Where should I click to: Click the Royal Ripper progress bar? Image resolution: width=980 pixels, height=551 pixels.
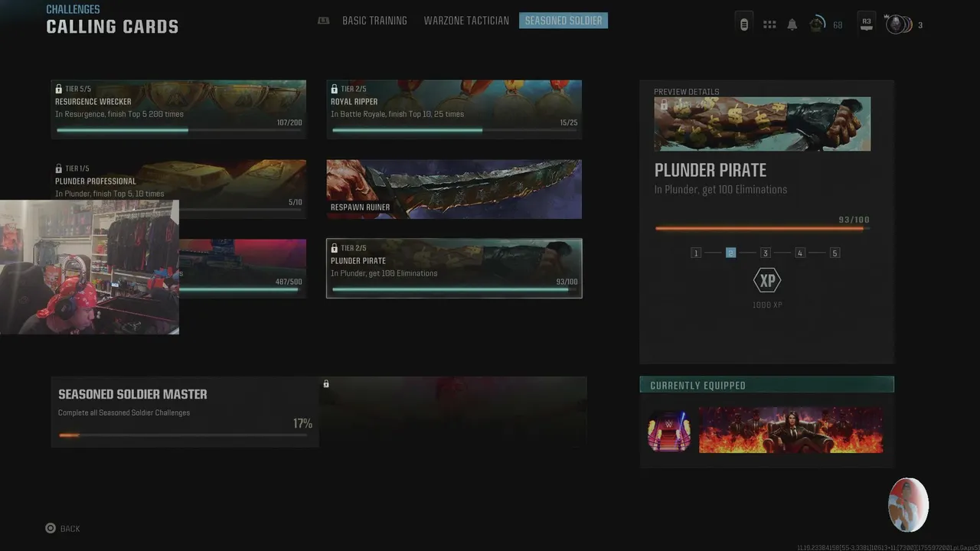coord(454,130)
